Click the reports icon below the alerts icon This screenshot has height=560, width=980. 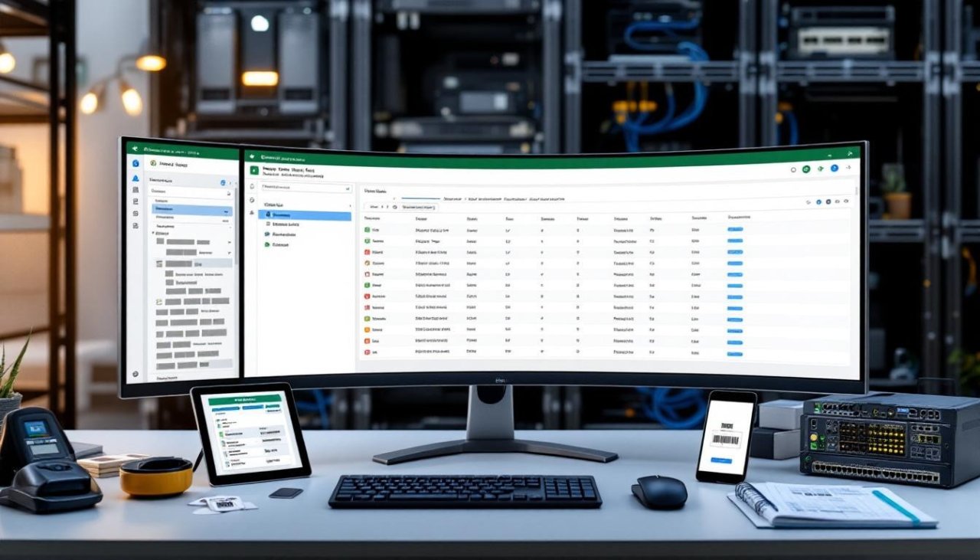tap(136, 188)
